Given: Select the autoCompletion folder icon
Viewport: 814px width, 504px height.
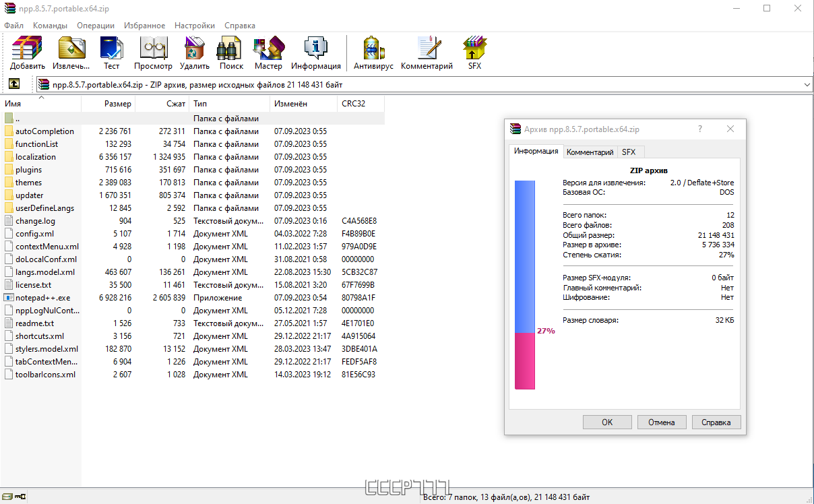Looking at the screenshot, I should (9, 131).
